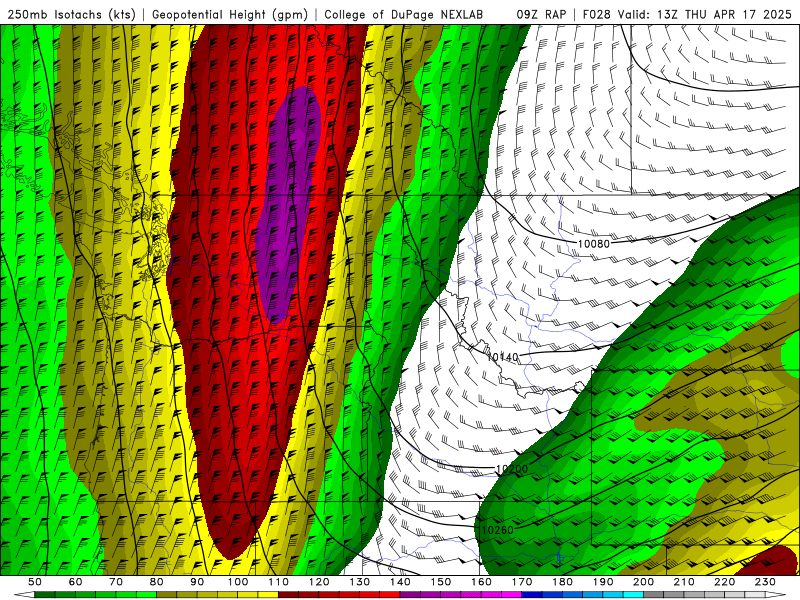
Task: Click the 220 value on the color scale
Action: click(x=725, y=582)
